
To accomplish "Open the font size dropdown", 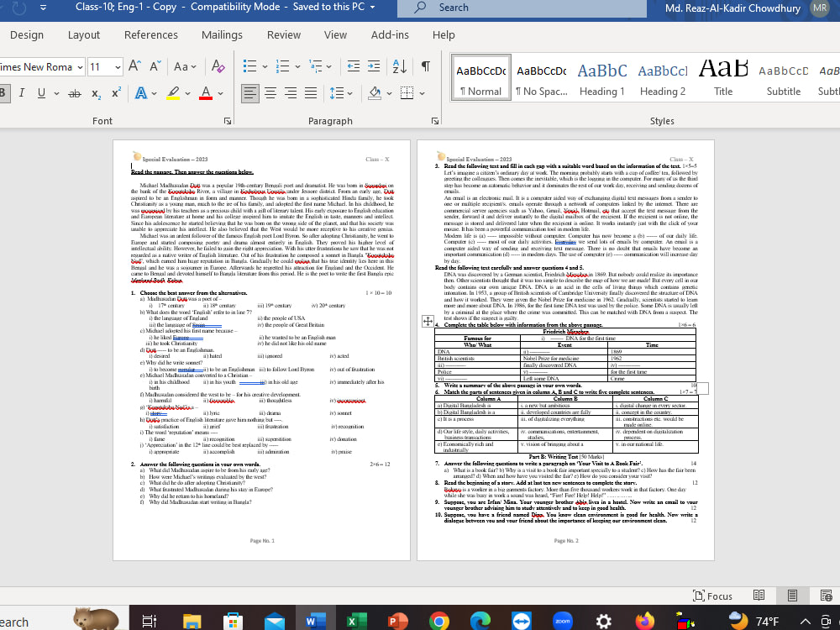I will tap(118, 67).
